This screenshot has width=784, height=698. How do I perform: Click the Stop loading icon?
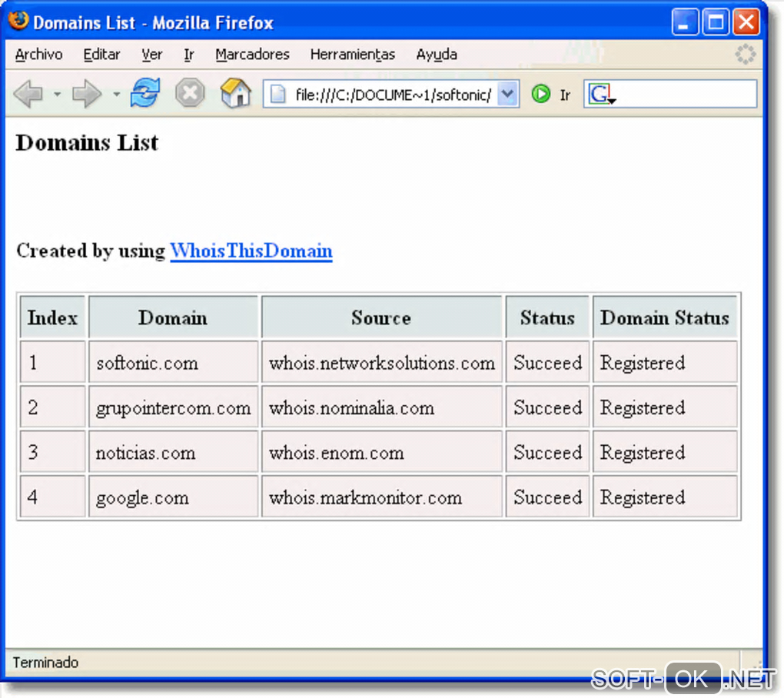point(190,93)
